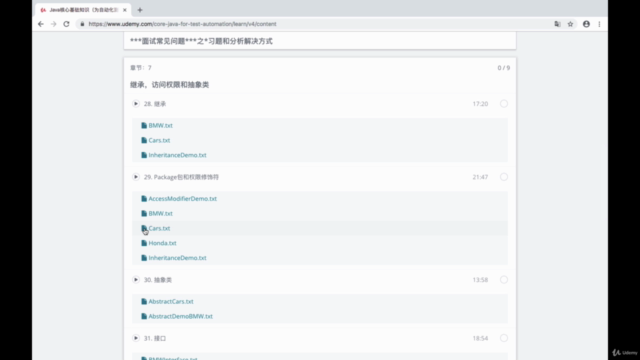The width and height of the screenshot is (640, 360).
Task: Click the lock icon in the address bar
Action: (82, 24)
